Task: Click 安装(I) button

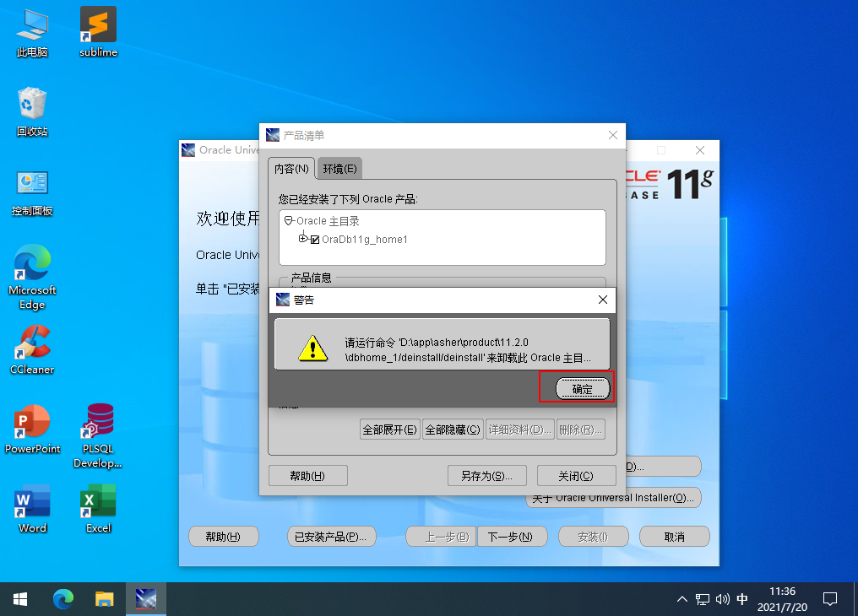Action: click(x=593, y=537)
